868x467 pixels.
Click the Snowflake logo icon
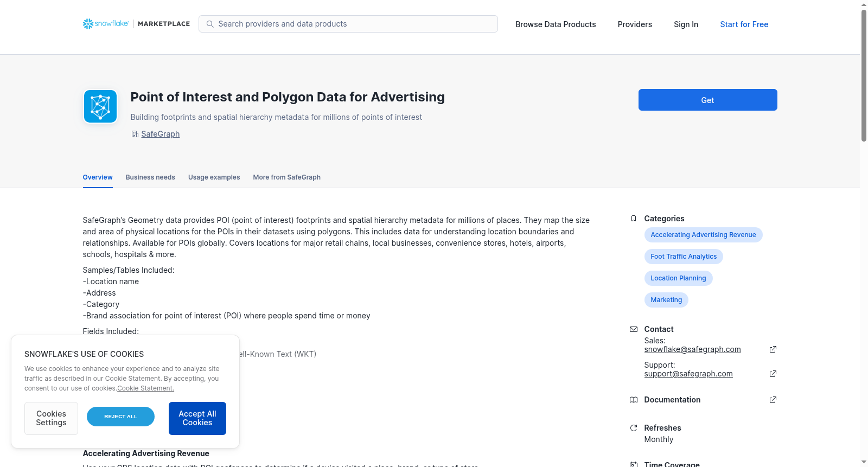pos(88,24)
